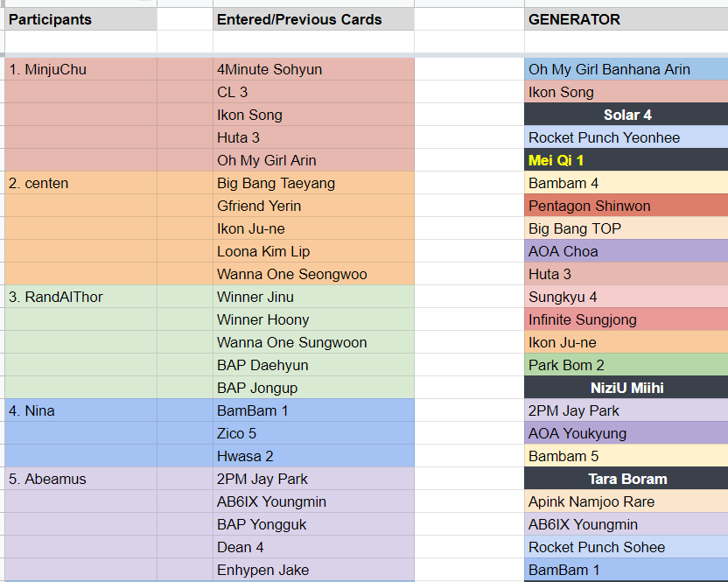Click the dark Solar 4 generator cell

[626, 115]
